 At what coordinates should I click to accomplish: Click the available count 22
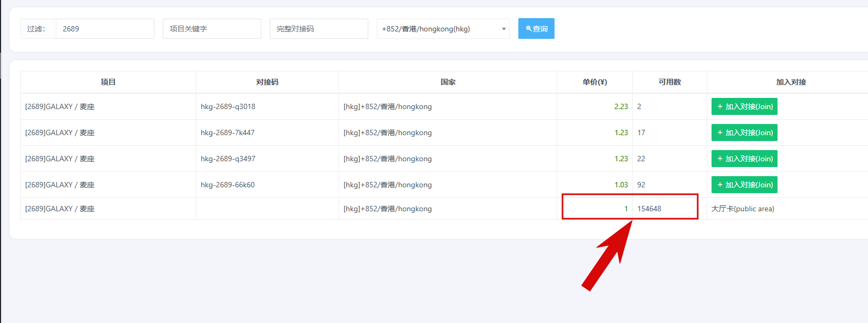pos(641,159)
